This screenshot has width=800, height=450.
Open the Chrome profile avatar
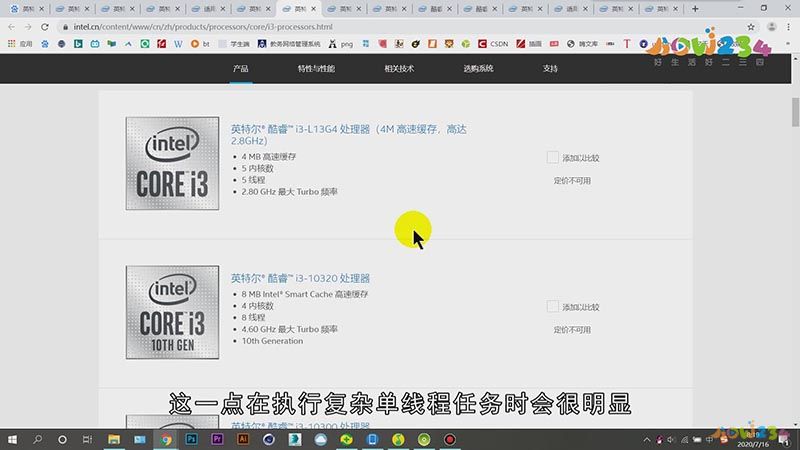(771, 27)
